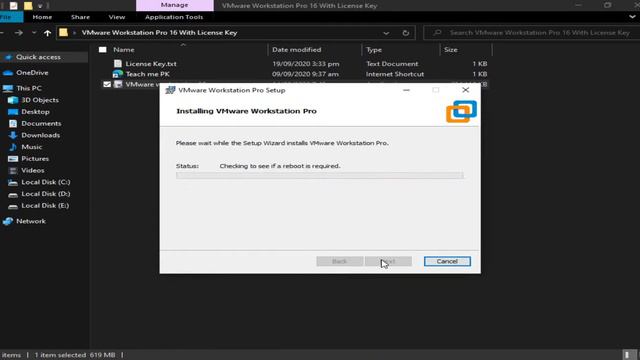Click the search box for this folder
This screenshot has width=640, height=360.
531,33
